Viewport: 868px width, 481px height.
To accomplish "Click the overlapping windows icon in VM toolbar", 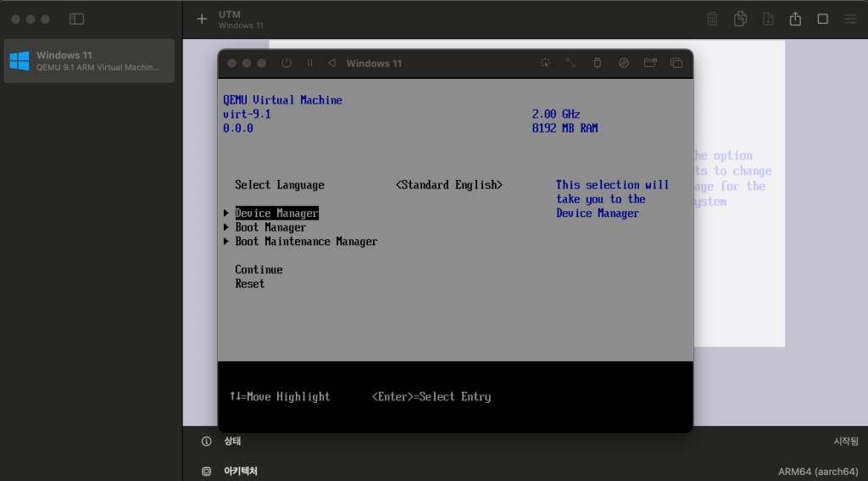I will [x=676, y=63].
